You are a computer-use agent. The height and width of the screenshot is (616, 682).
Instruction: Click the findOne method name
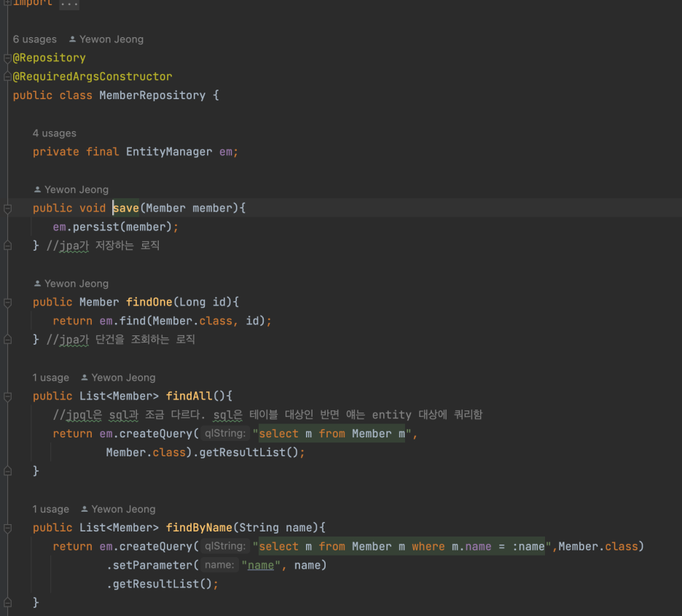pyautogui.click(x=149, y=303)
